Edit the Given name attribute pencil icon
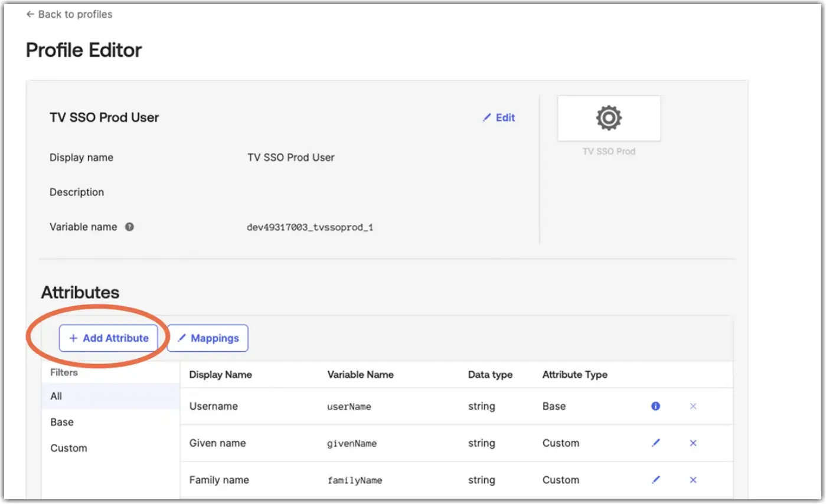This screenshot has height=504, width=826. pyautogui.click(x=655, y=443)
